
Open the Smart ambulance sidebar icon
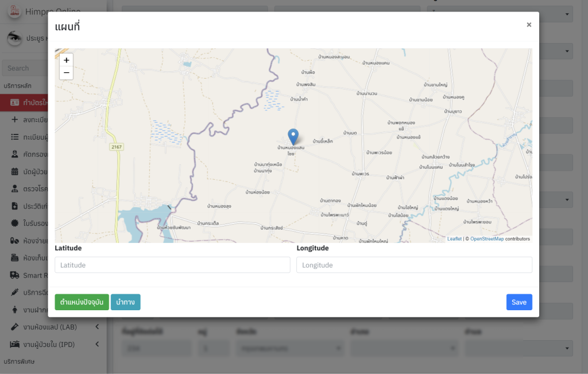click(14, 275)
